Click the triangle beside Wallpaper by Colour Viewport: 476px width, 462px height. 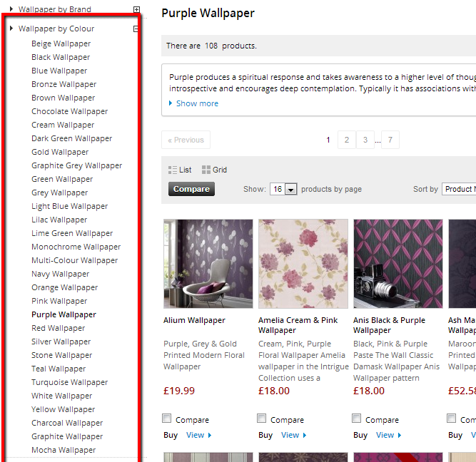click(11, 29)
